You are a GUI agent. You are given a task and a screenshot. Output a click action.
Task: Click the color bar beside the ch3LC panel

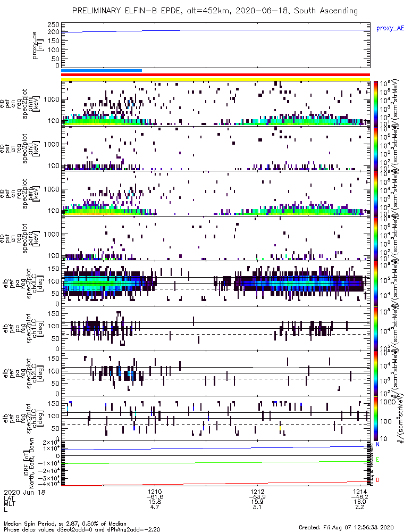[x=376, y=418]
